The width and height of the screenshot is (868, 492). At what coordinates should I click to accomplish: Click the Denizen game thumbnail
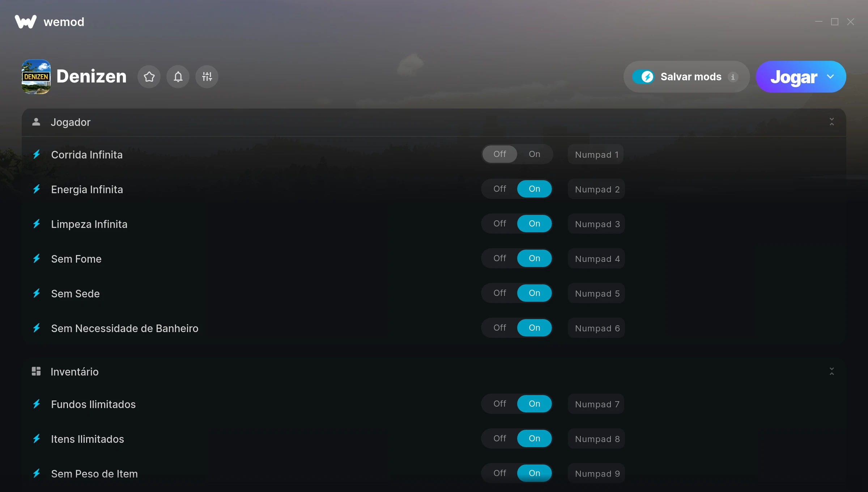click(36, 77)
